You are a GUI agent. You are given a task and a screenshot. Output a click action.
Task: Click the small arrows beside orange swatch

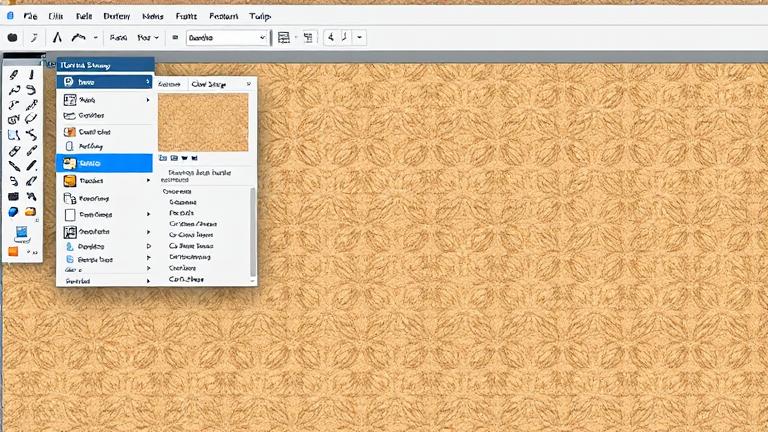32,252
